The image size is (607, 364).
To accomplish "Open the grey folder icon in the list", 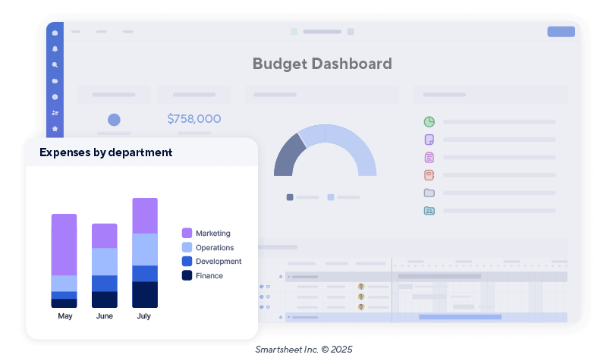I will pyautogui.click(x=429, y=193).
